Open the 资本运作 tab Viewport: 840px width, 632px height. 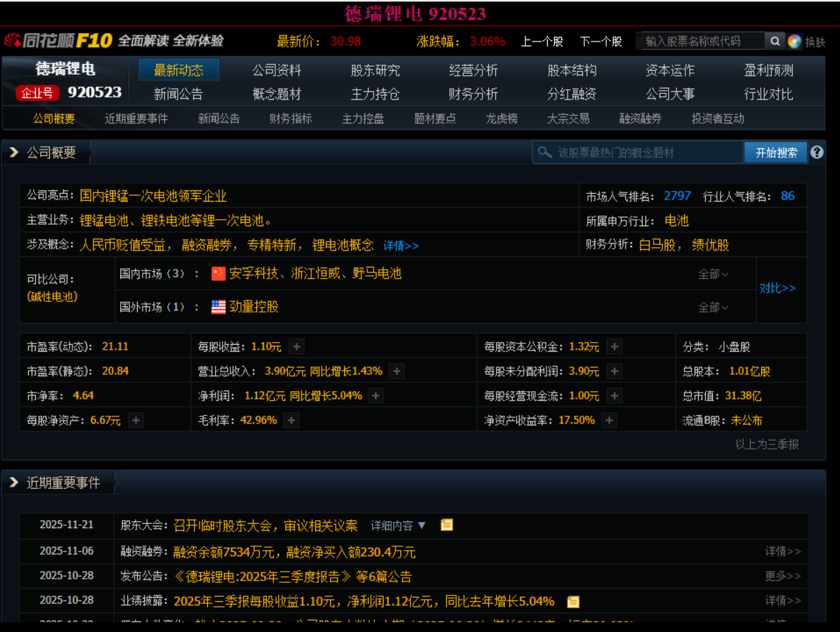(670, 70)
